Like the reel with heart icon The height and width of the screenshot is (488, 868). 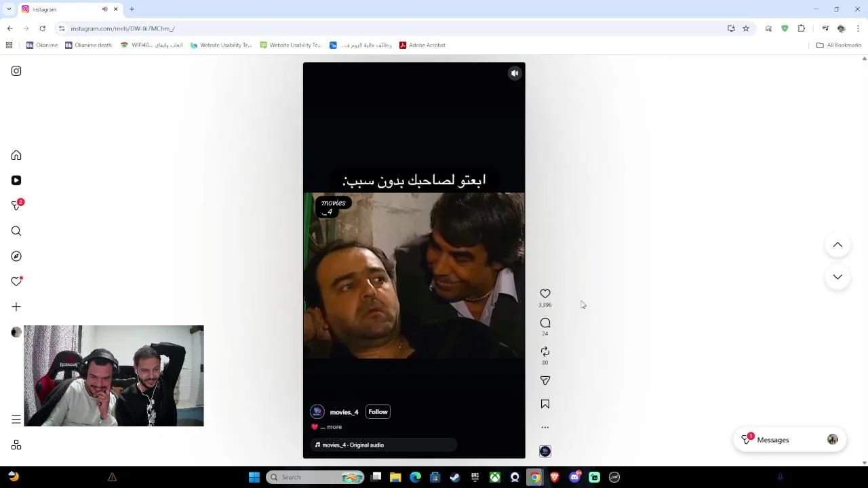click(x=545, y=293)
